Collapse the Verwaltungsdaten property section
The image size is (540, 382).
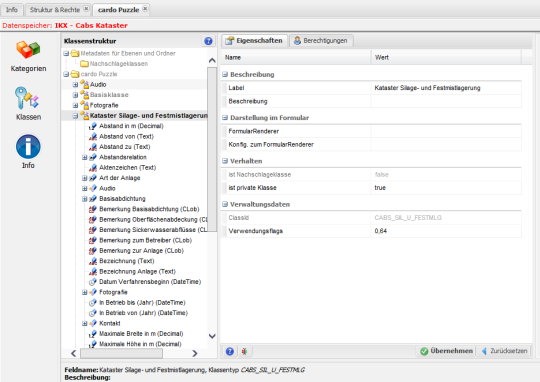tap(225, 204)
